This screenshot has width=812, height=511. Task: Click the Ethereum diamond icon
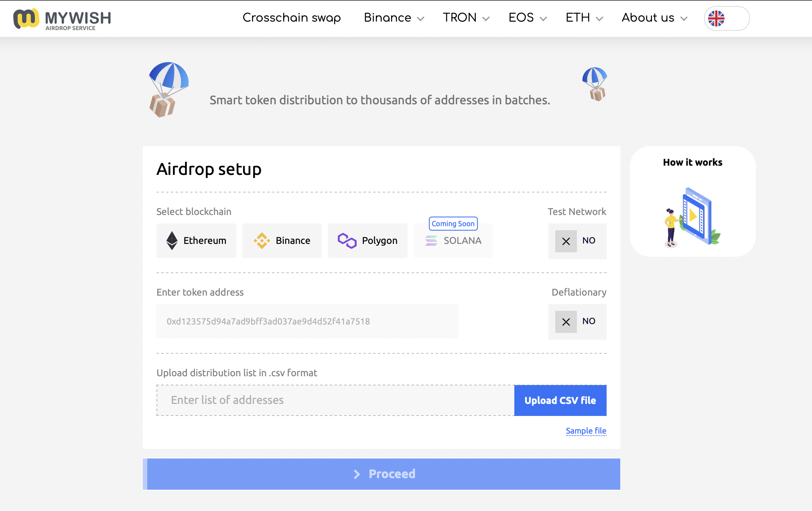point(172,241)
